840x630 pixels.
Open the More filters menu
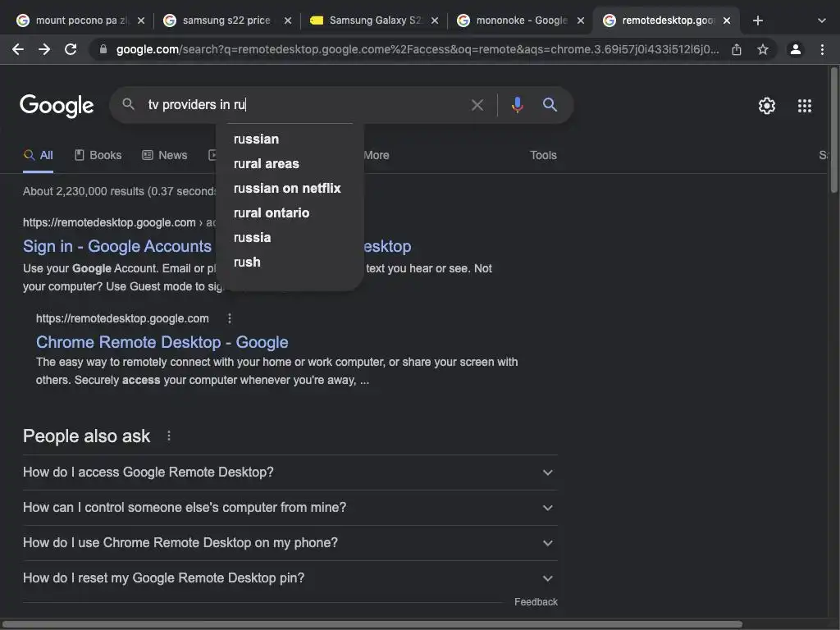click(x=376, y=155)
